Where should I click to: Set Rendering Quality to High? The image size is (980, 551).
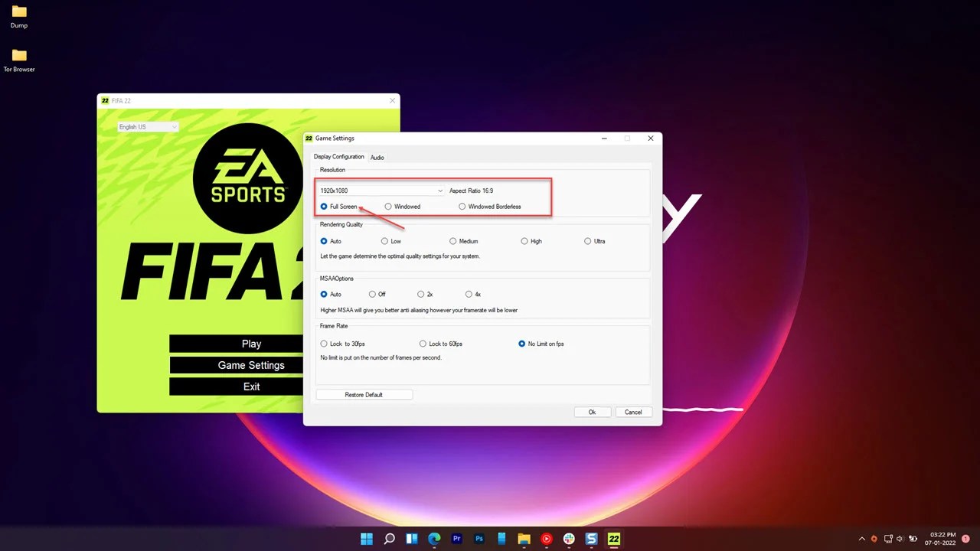coord(531,241)
